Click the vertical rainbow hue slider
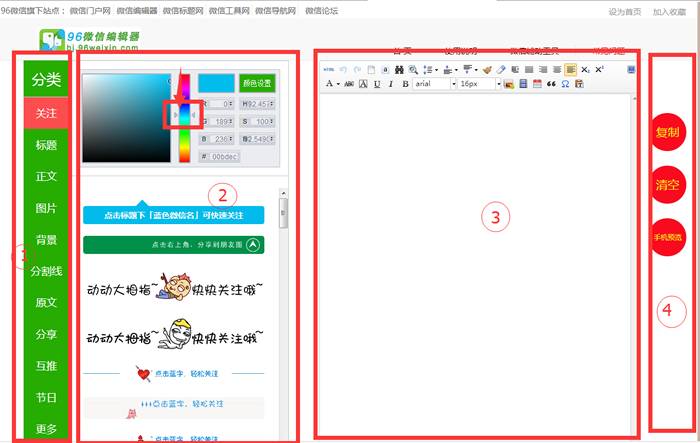This screenshot has height=443, width=700. click(184, 118)
